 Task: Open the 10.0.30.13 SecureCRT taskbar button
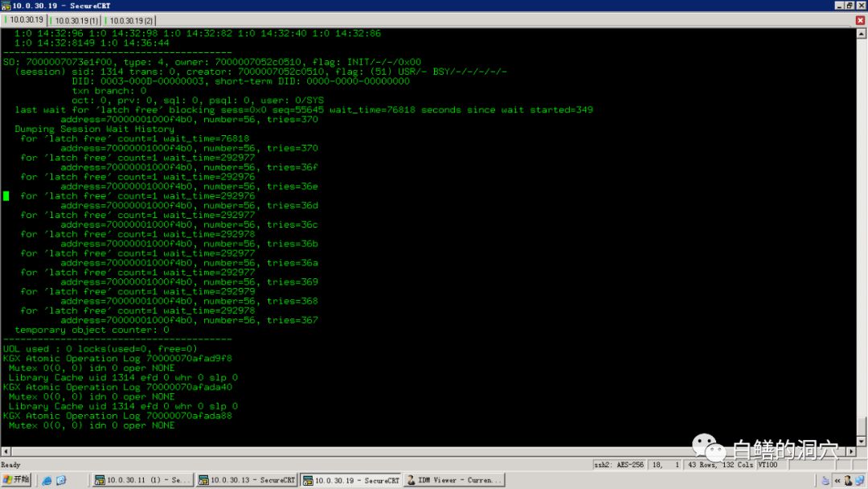pos(247,480)
